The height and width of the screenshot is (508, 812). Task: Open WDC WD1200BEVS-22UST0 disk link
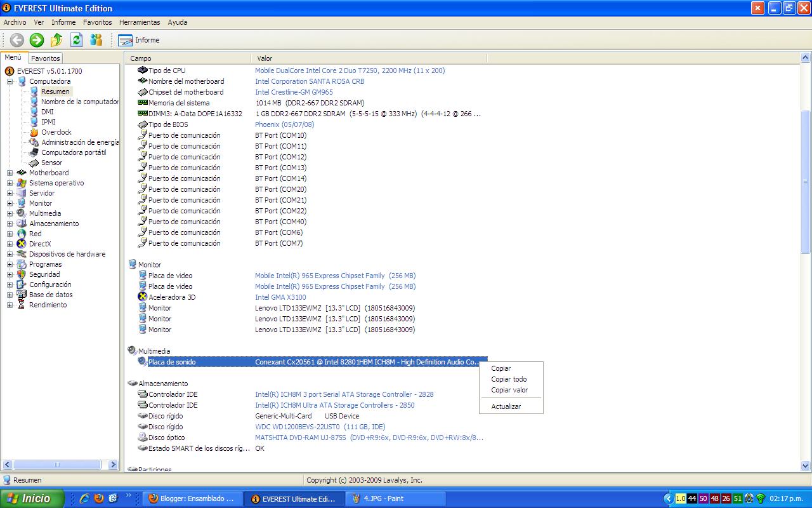coord(320,427)
